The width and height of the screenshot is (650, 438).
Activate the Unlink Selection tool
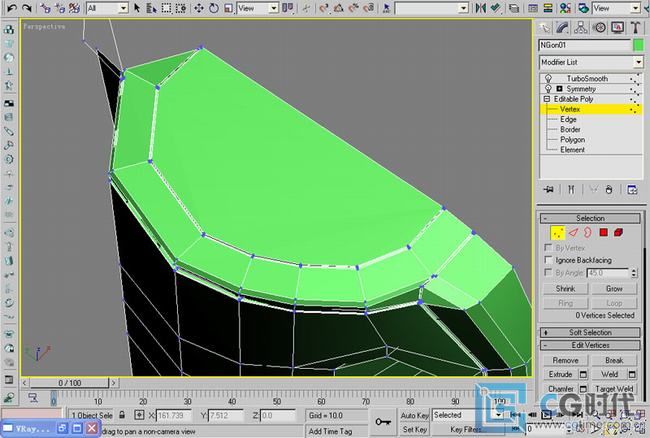60,8
